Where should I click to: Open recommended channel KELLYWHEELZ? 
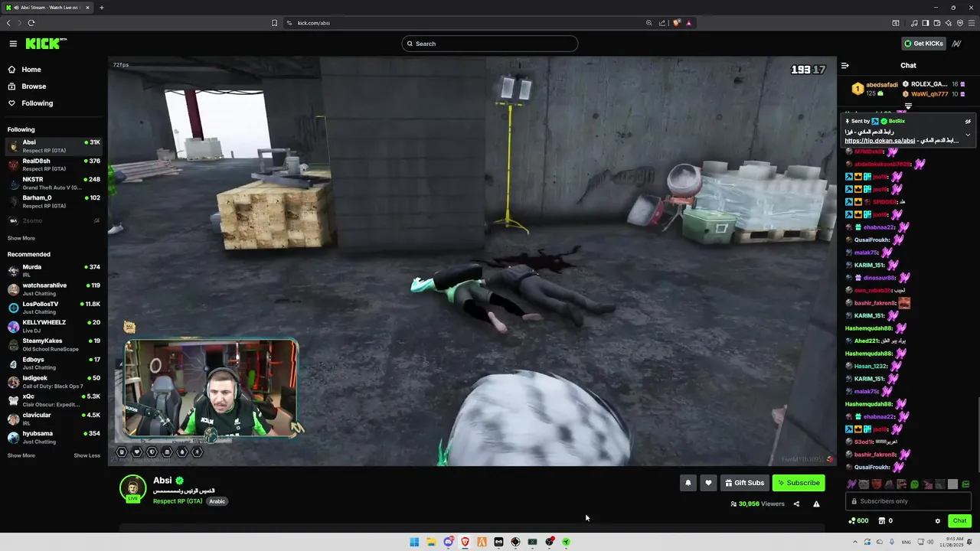[x=54, y=326]
